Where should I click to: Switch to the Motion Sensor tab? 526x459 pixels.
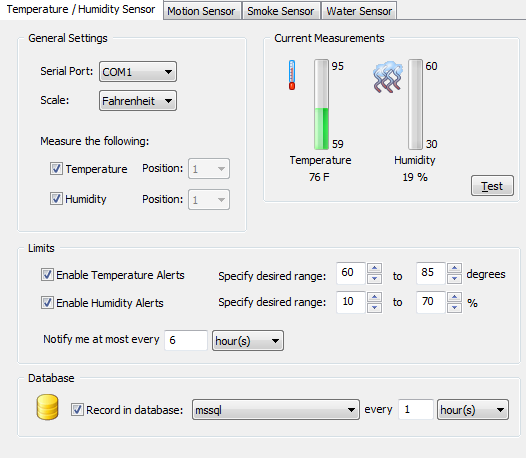(x=202, y=11)
